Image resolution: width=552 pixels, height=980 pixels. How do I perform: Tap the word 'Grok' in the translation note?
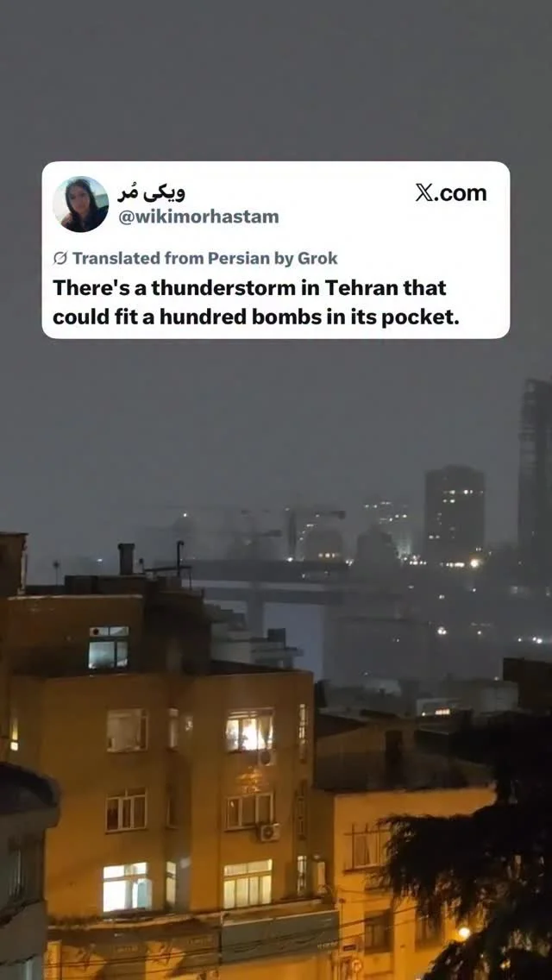point(317,258)
